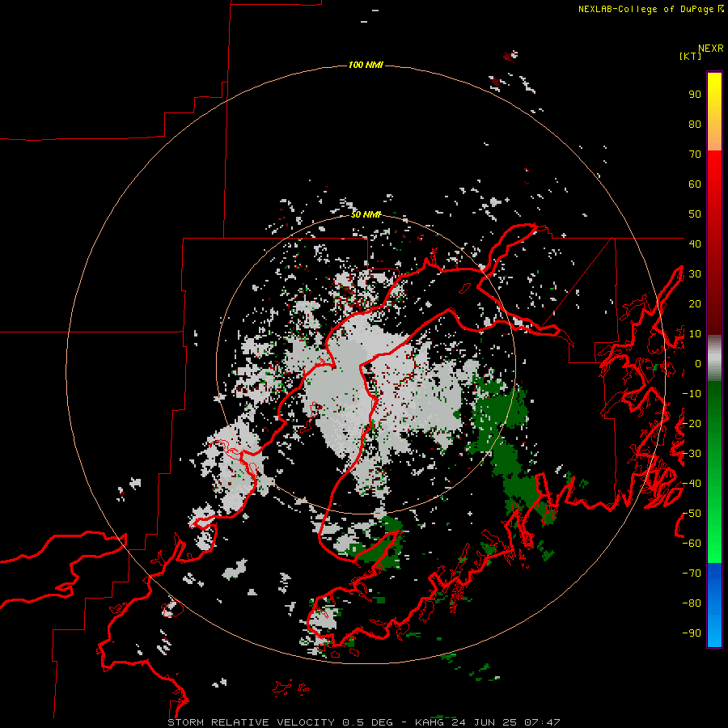Click the blue segment of the color bar

click(x=714, y=605)
